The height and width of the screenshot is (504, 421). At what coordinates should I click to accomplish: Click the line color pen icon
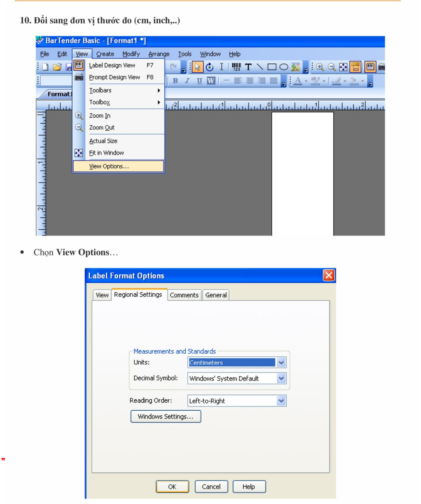337,81
